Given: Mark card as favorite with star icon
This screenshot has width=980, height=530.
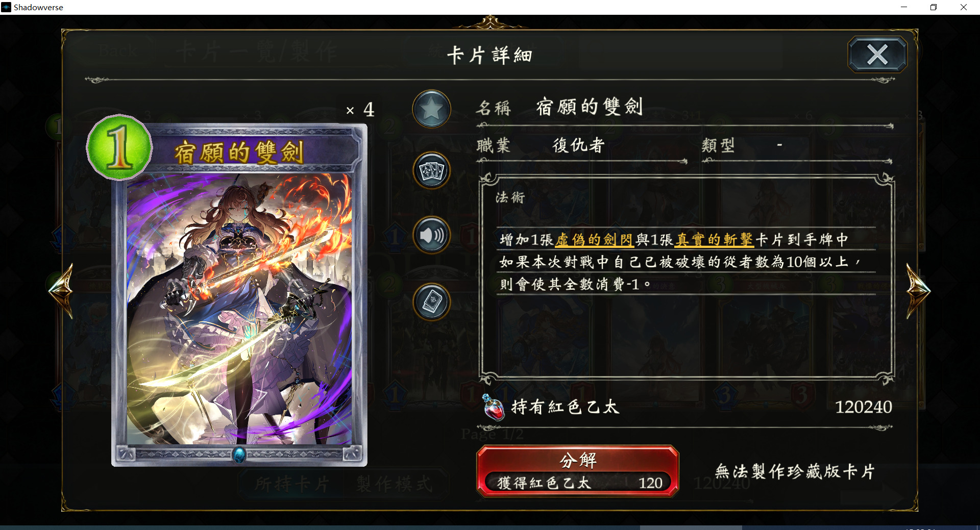Looking at the screenshot, I should [431, 109].
